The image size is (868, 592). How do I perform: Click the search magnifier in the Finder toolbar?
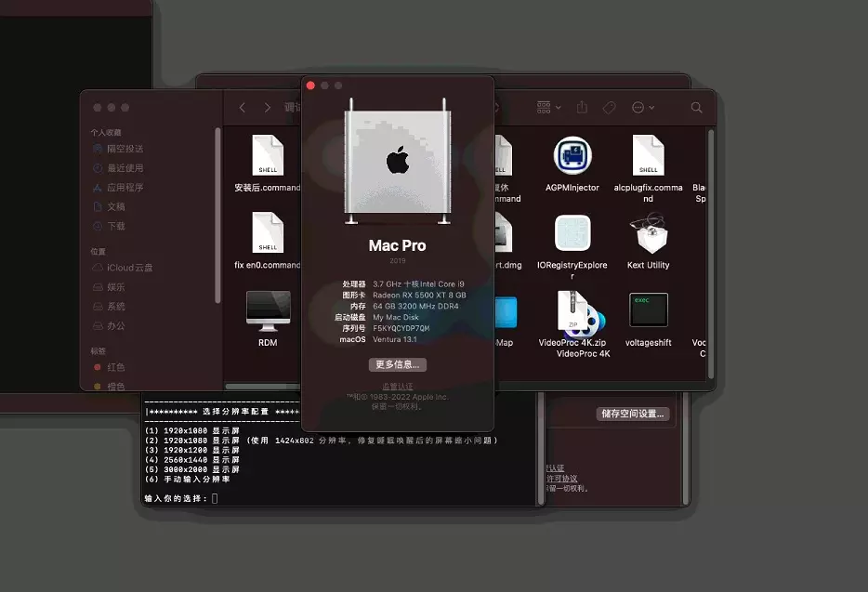tap(696, 108)
